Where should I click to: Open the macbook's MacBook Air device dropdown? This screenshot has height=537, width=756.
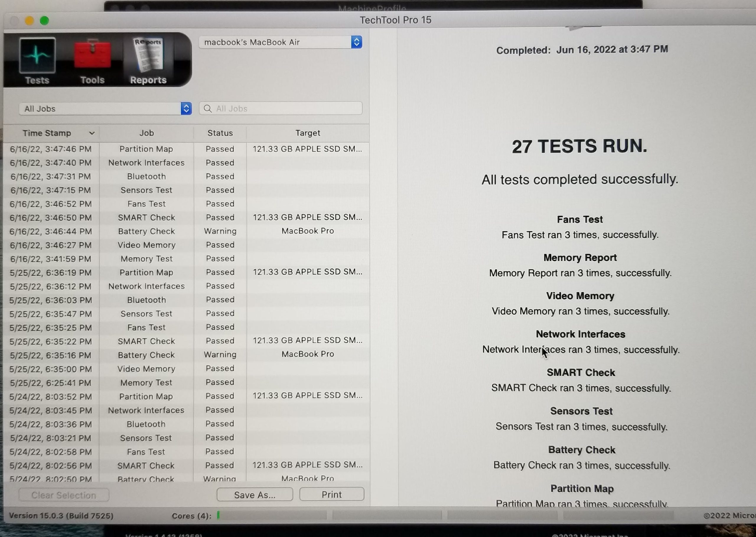point(280,42)
